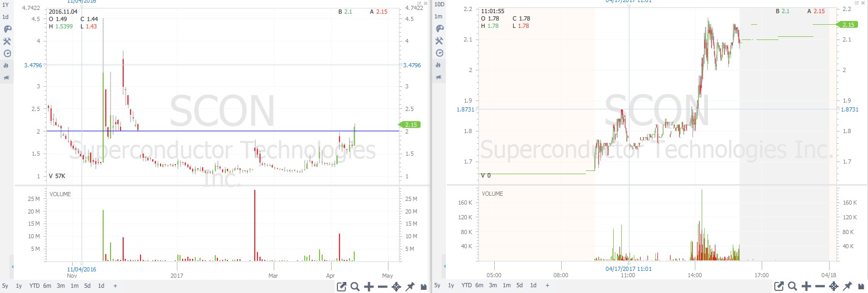The image size is (868, 293).
Task: Add a custom timeframe under left chart
Action: tap(115, 286)
